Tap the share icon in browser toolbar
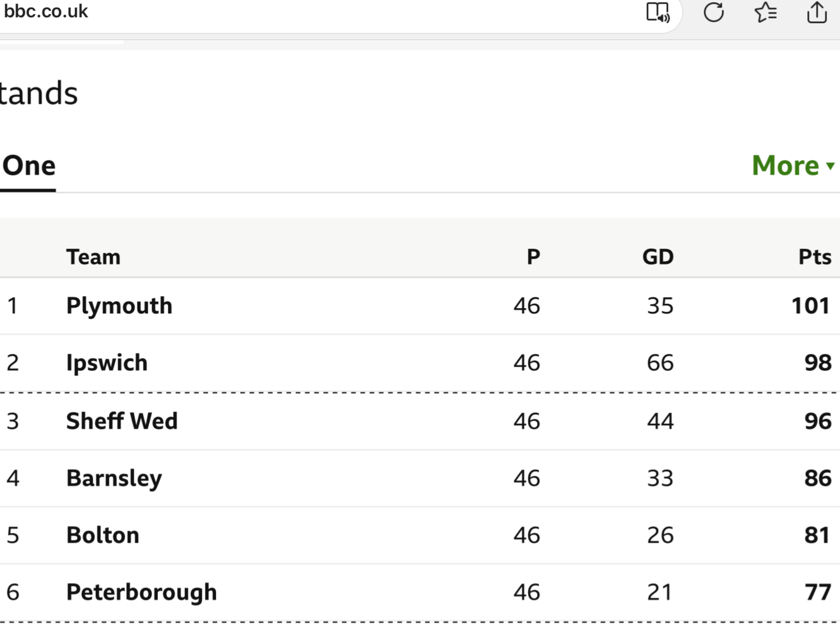The width and height of the screenshot is (840, 630). click(817, 12)
